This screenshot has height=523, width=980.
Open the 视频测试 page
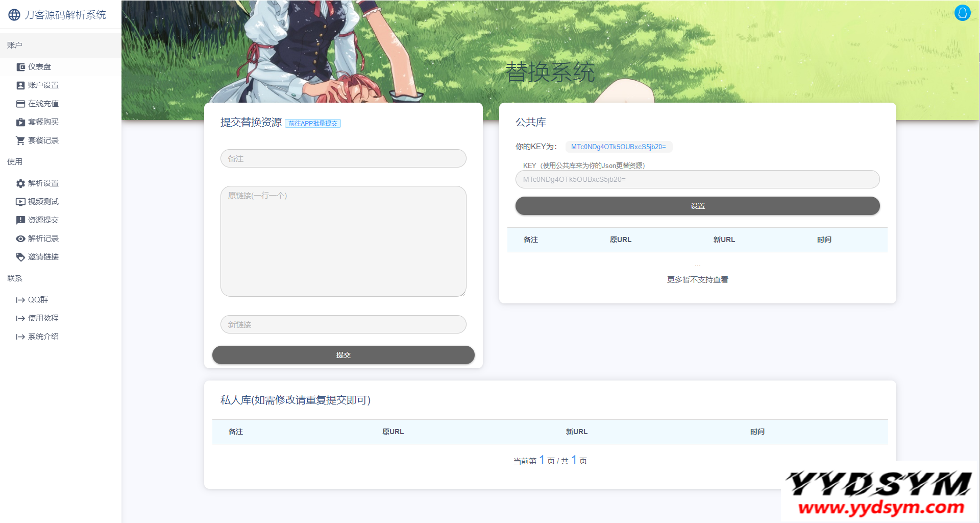pos(60,202)
